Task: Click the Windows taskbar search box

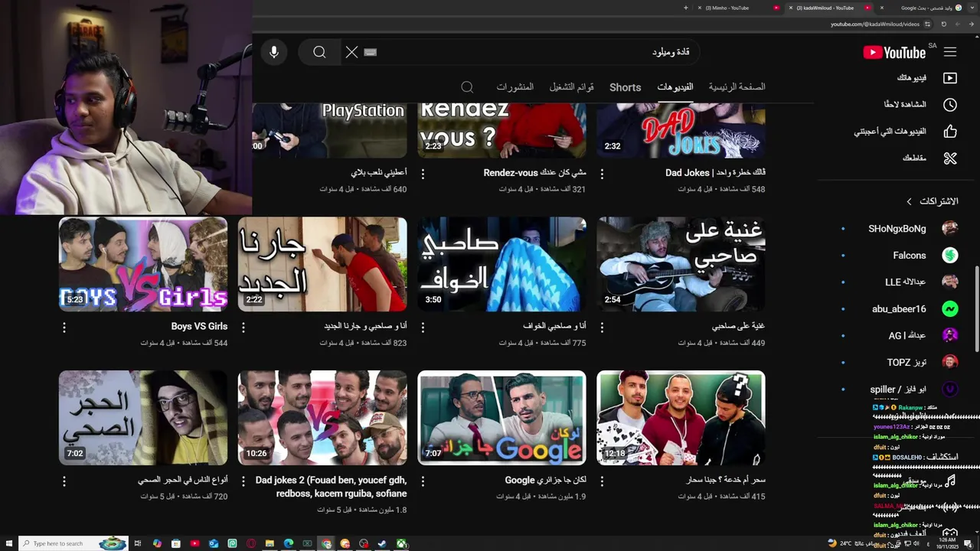Action: [x=73, y=543]
